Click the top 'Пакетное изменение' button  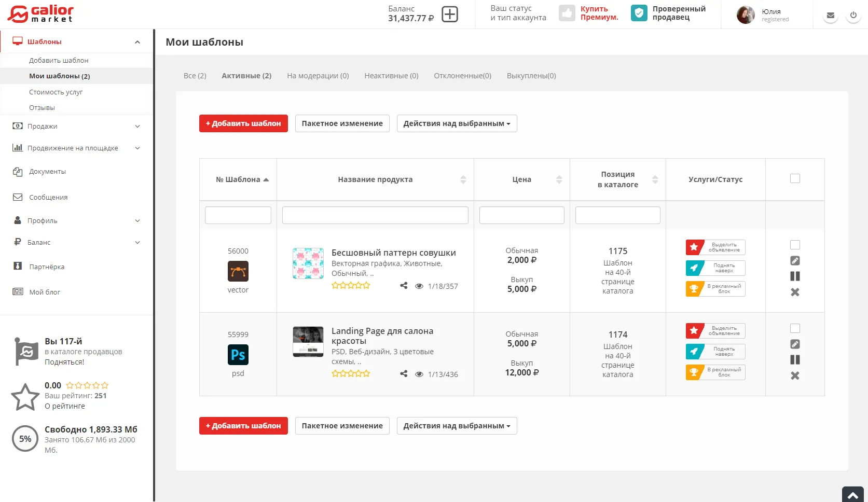point(342,123)
